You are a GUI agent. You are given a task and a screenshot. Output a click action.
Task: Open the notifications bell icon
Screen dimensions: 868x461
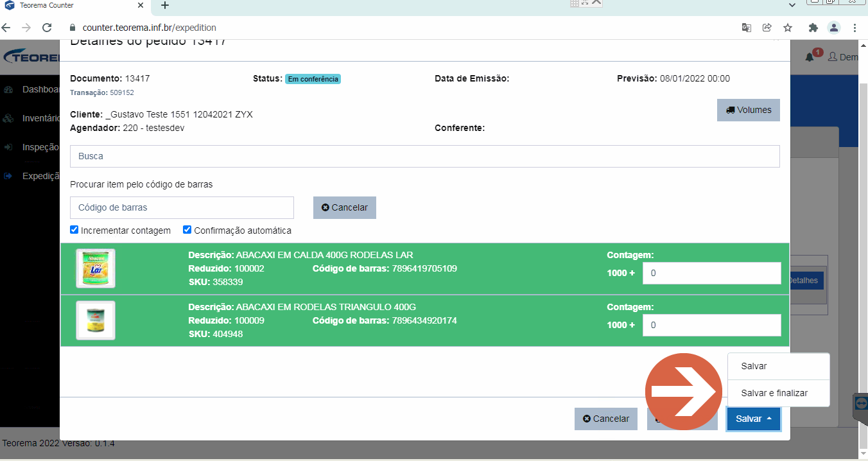[x=810, y=57]
